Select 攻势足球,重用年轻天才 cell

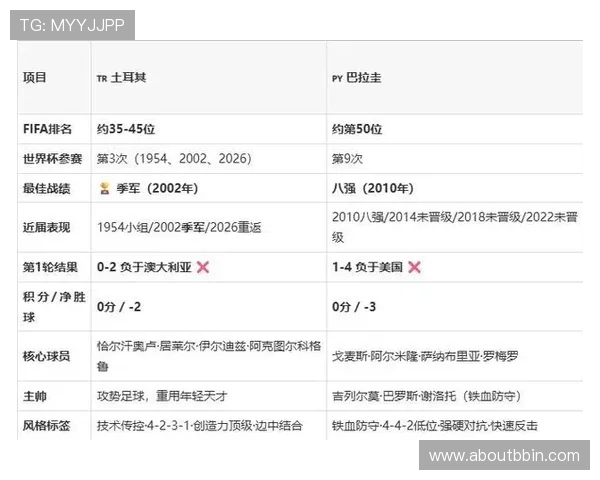(209, 396)
